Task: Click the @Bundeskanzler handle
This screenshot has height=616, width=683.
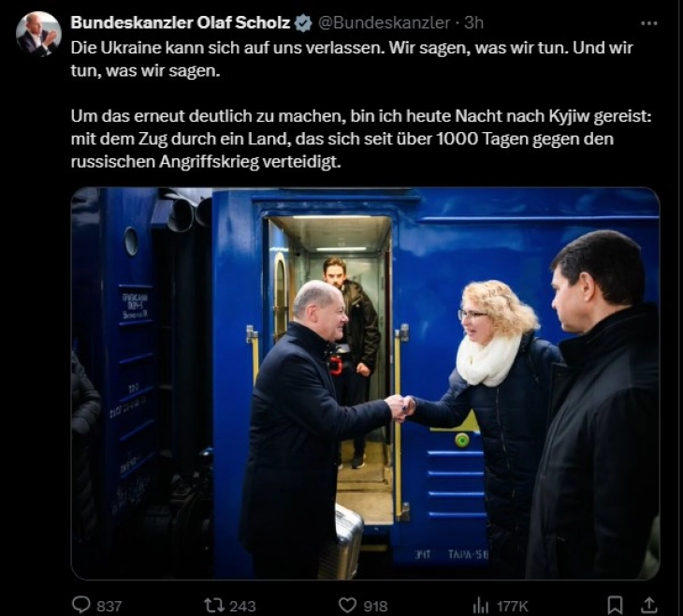Action: pos(384,22)
